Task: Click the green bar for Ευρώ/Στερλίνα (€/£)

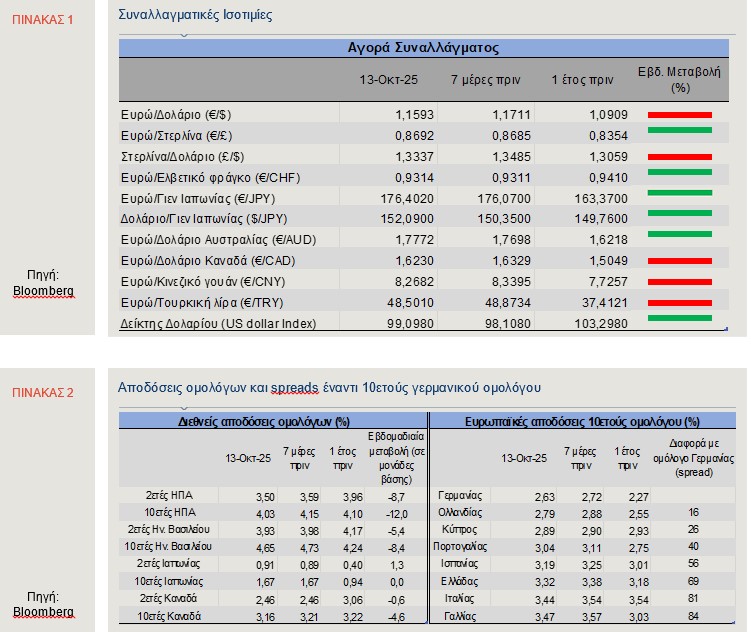Action: tap(679, 130)
